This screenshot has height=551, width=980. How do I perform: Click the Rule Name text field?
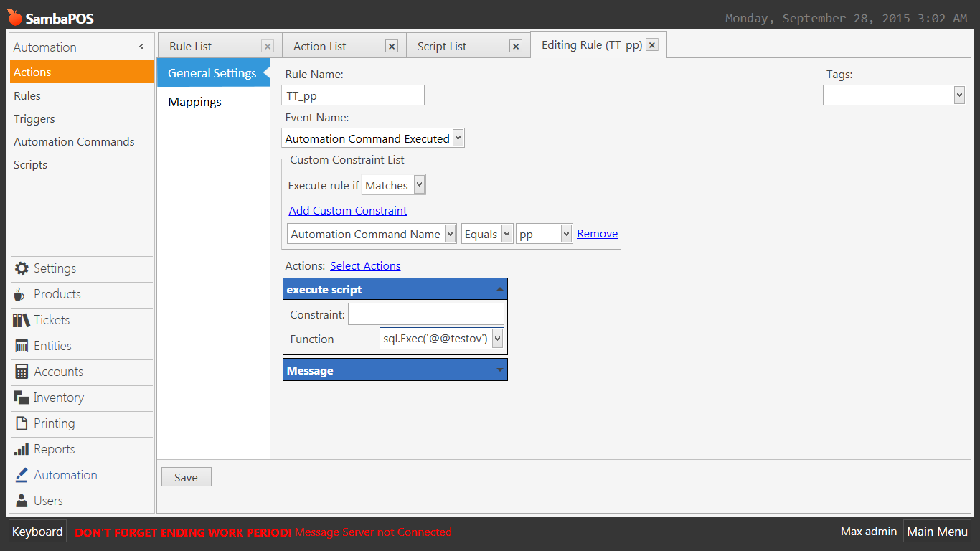click(353, 95)
